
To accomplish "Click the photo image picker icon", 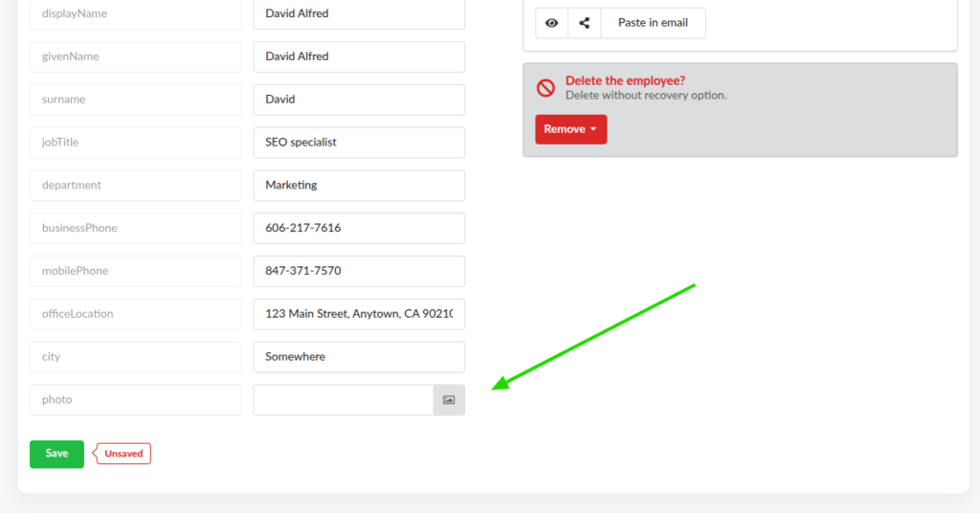I will pos(449,400).
